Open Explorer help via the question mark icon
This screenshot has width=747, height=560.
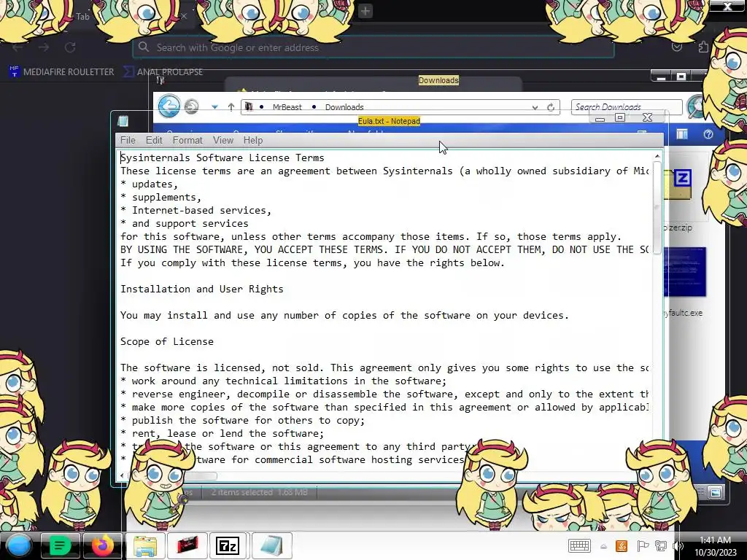(708, 135)
